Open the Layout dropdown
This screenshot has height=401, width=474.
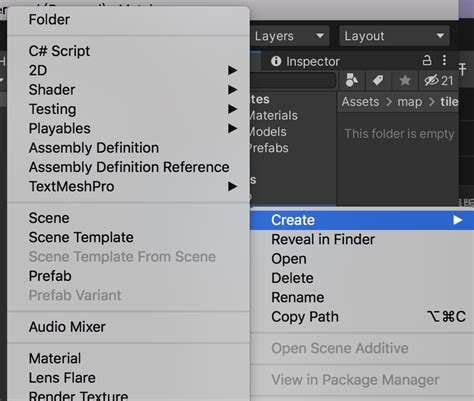[x=394, y=36]
